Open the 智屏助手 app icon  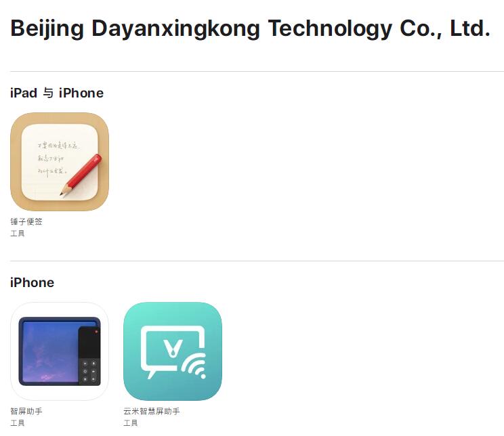(x=60, y=351)
